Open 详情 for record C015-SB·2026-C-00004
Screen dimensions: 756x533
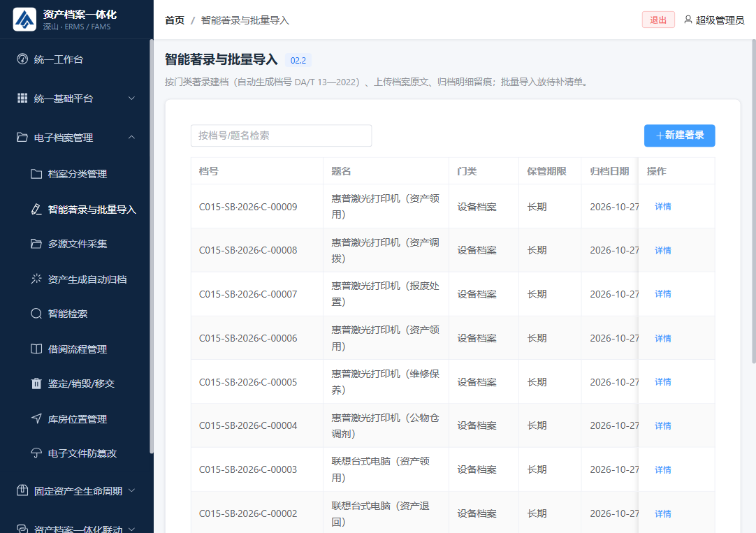[x=663, y=425]
